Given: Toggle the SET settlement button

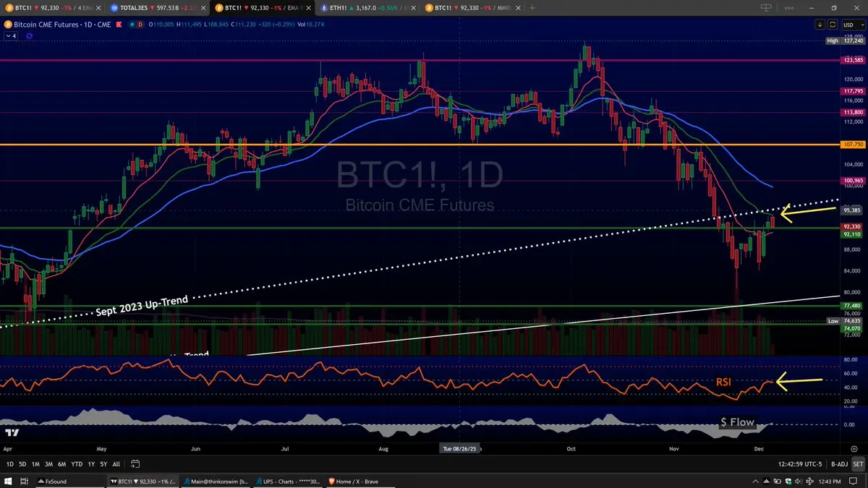Looking at the screenshot, I should tap(858, 464).
